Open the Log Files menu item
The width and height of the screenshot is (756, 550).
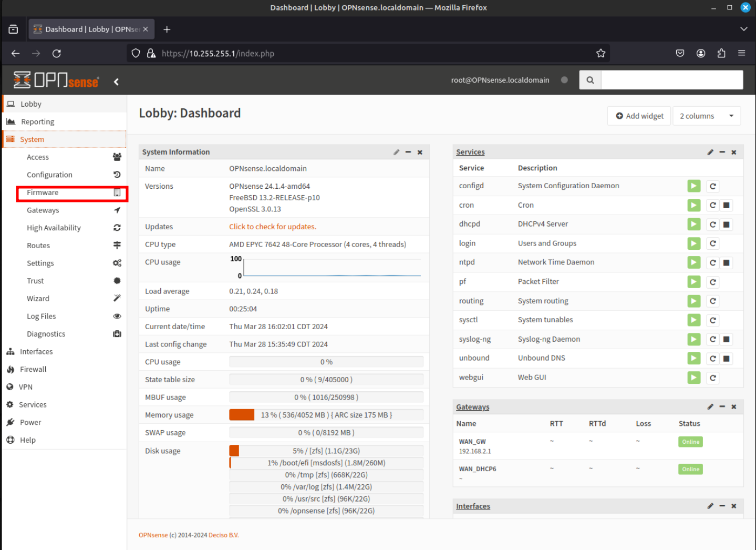pyautogui.click(x=73, y=316)
